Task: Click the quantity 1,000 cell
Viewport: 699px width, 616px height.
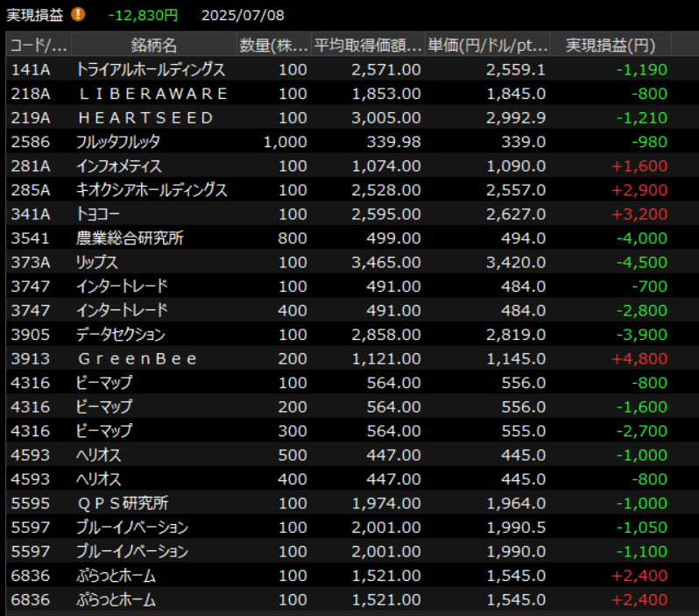Action: [x=286, y=141]
